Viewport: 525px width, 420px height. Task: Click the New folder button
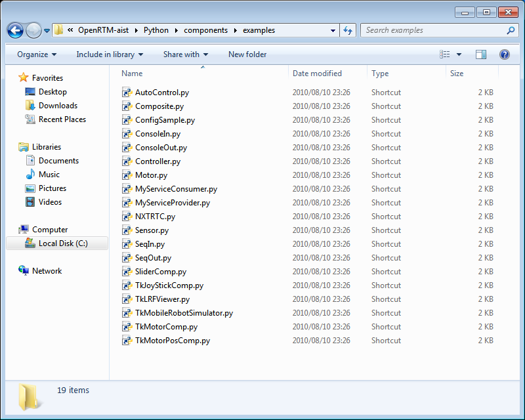247,54
